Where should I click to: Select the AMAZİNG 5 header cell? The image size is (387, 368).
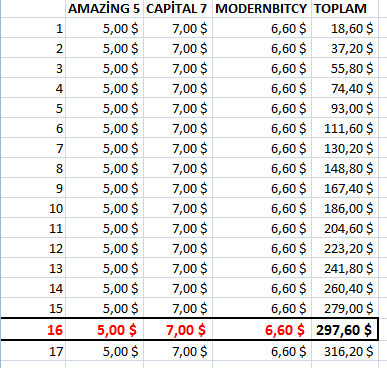pyautogui.click(x=105, y=9)
